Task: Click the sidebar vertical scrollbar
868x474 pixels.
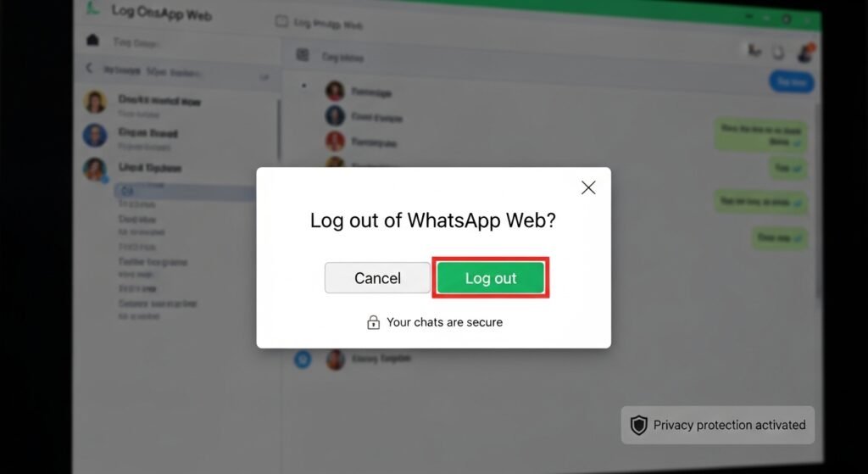Action: point(279,129)
